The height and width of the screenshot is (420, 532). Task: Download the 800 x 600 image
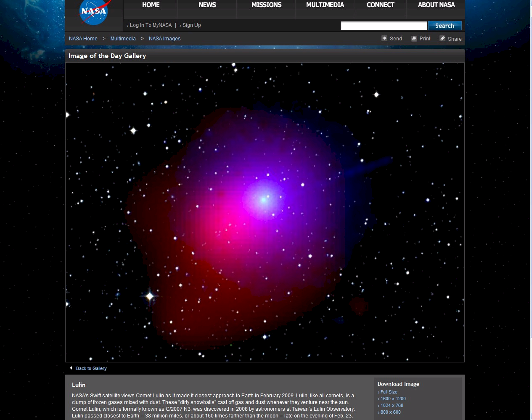coord(391,412)
